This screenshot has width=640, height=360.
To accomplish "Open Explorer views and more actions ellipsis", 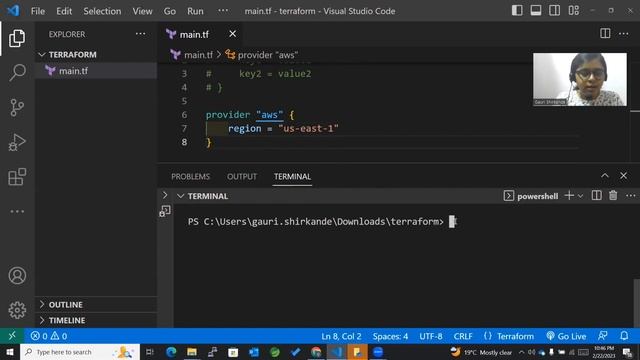I will [140, 34].
